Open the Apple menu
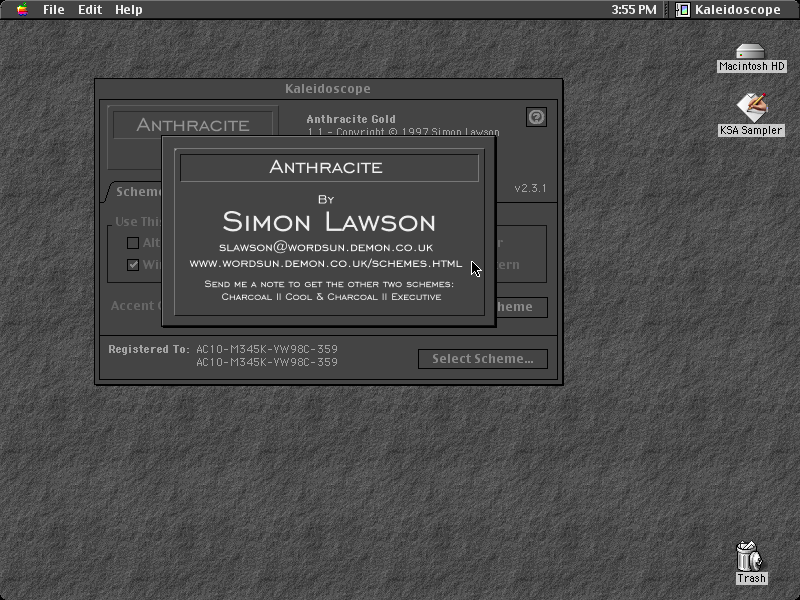 click(x=22, y=9)
